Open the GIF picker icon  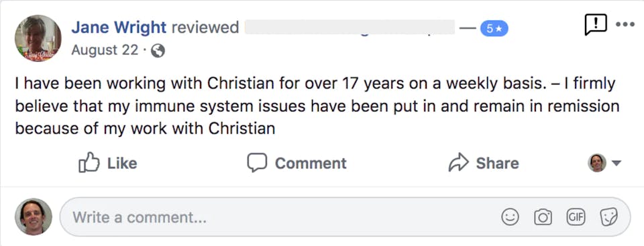(576, 217)
